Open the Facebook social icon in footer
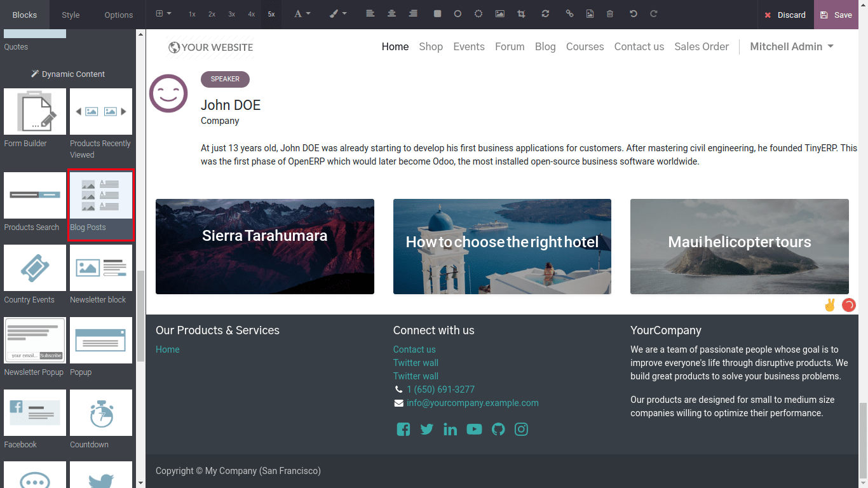This screenshot has height=488, width=868. 403,430
